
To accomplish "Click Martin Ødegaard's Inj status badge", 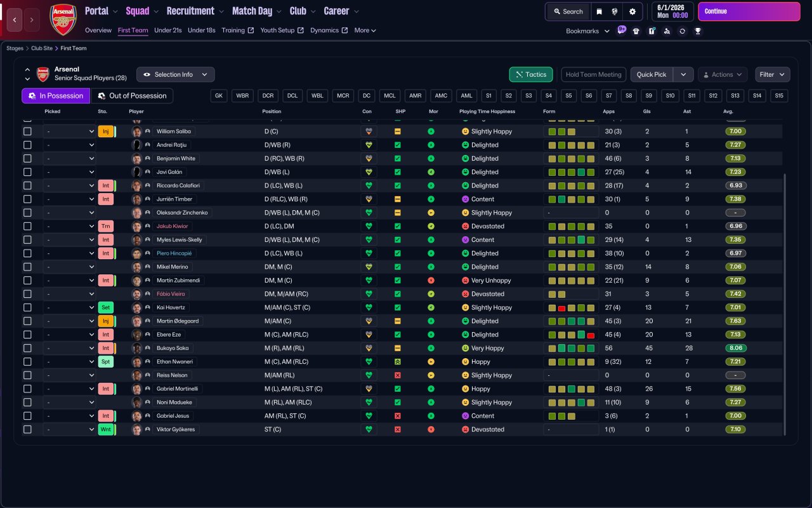I will click(x=106, y=321).
